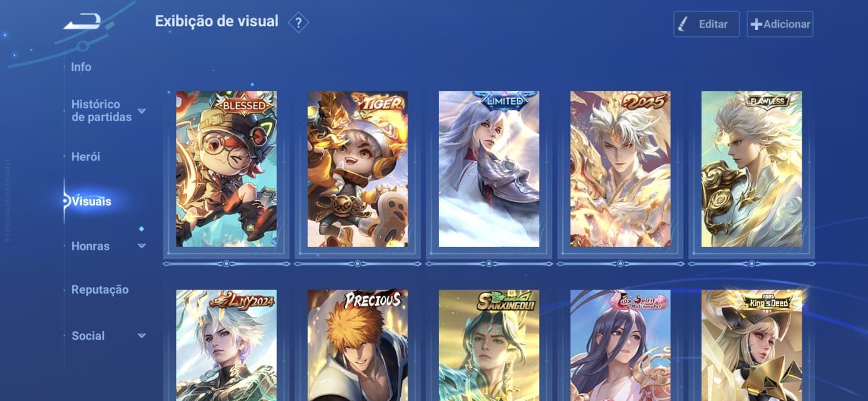Open the Sanxingdui skin card

click(x=489, y=345)
